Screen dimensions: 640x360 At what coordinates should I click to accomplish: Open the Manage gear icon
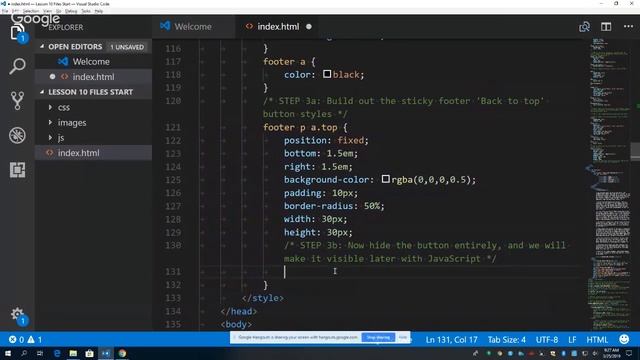[x=17, y=314]
